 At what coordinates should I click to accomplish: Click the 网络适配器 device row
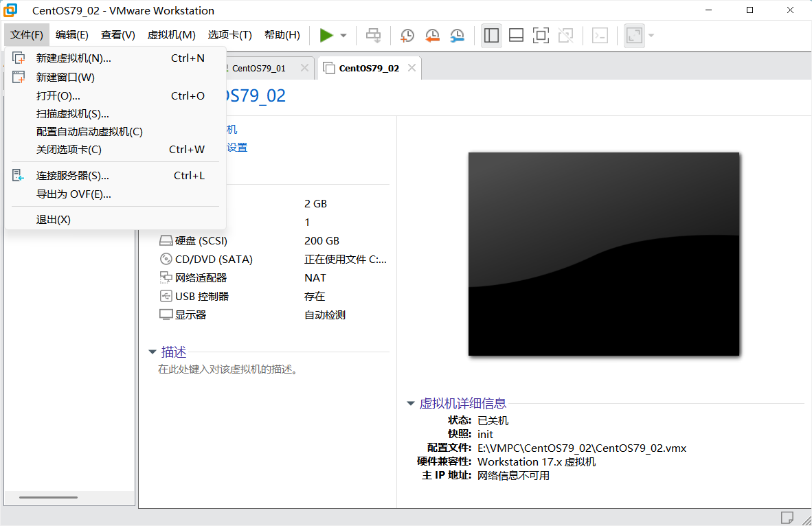tap(273, 278)
